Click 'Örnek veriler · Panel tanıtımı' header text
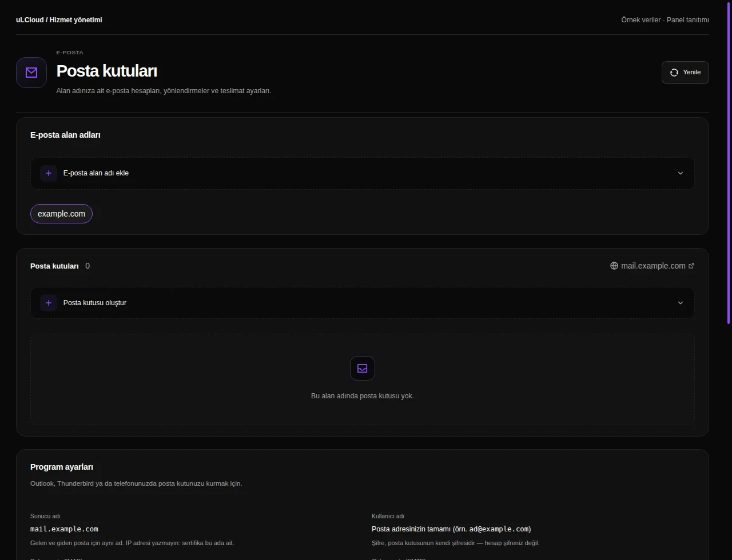The height and width of the screenshot is (560, 732). [x=665, y=20]
